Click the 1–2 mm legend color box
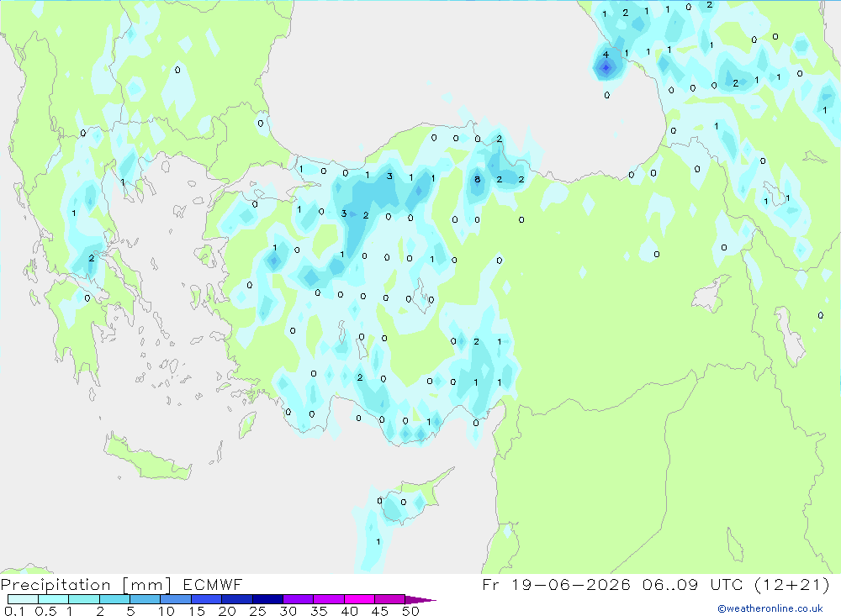Image resolution: width=841 pixels, height=616 pixels. (84, 599)
